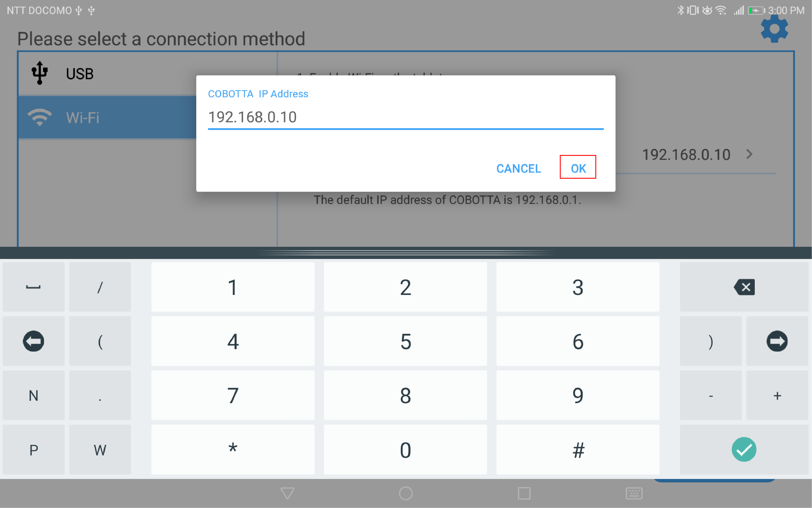Expand the 192.168.0.10 address chevron
The width and height of the screenshot is (812, 508).
(749, 154)
